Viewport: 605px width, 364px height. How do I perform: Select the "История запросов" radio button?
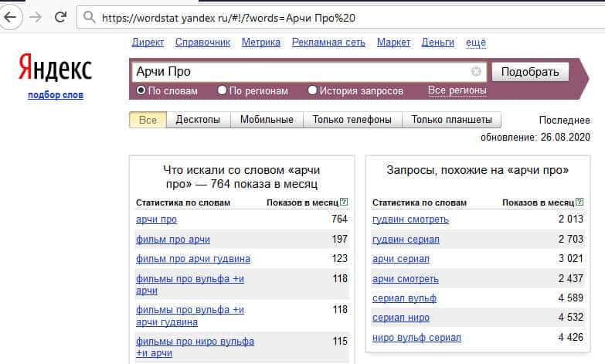(x=312, y=90)
